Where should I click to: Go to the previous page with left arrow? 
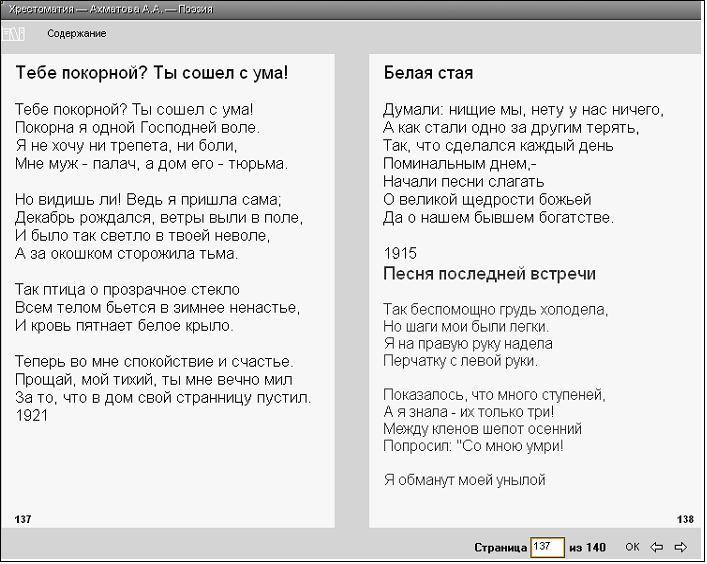pos(657,547)
